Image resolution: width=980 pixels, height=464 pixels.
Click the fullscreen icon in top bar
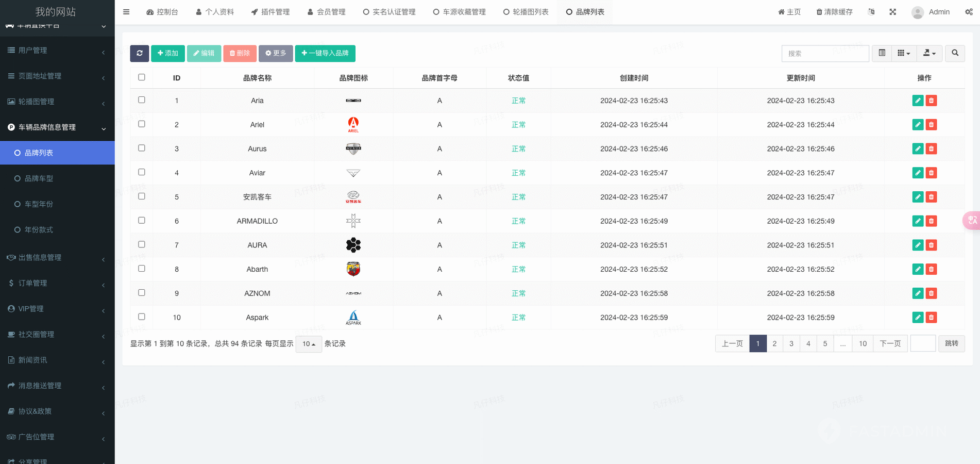tap(892, 12)
